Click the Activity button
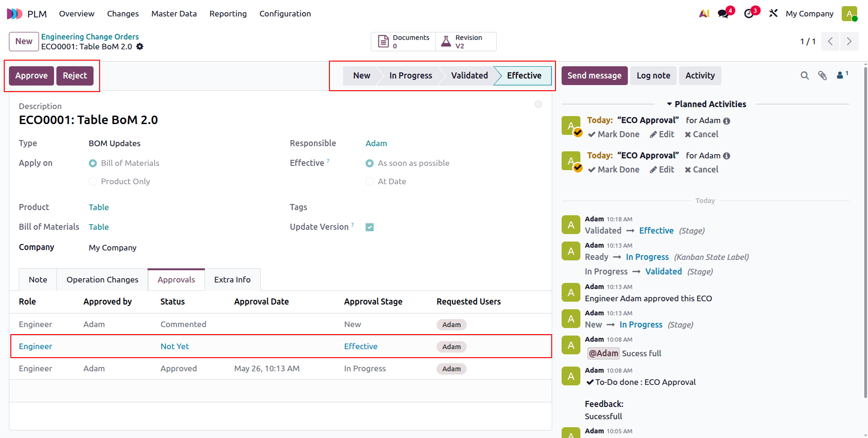868x438 pixels. point(700,76)
